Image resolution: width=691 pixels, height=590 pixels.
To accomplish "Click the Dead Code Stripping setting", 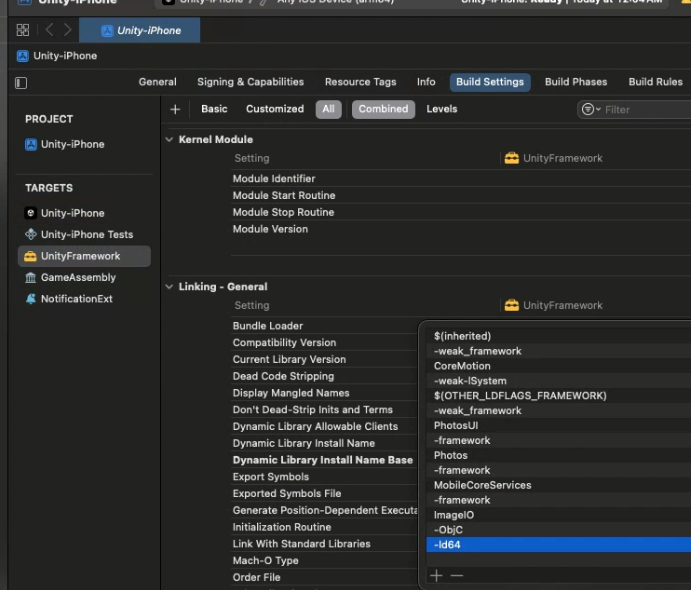I will (x=283, y=376).
